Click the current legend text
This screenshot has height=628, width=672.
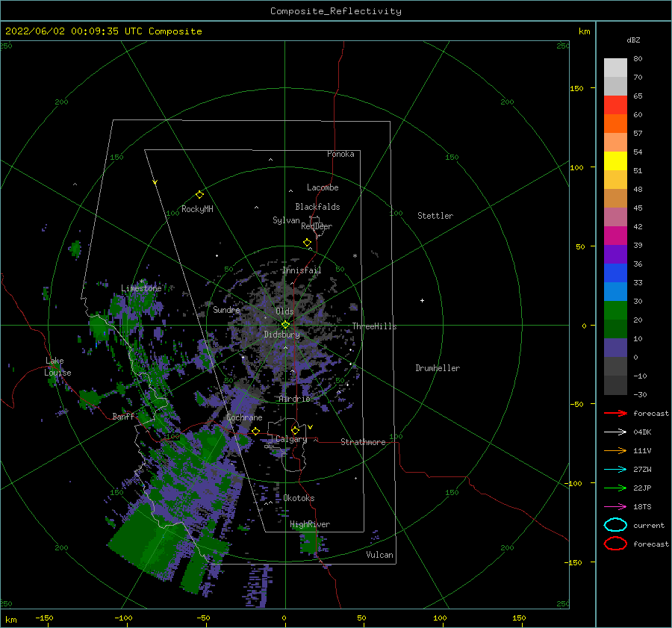(649, 525)
